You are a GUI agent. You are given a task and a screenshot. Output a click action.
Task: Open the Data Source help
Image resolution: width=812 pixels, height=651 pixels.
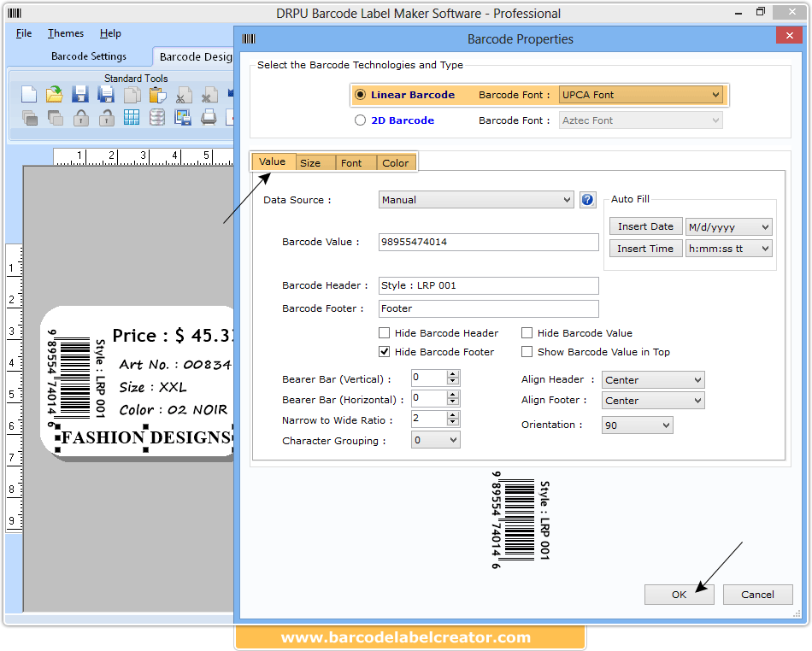(587, 199)
